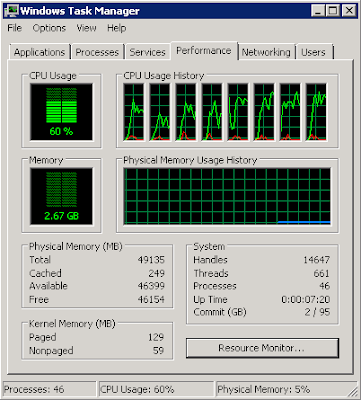Click the first CPU Usage History graph
The width and height of the screenshot is (361, 400).
[x=134, y=112]
